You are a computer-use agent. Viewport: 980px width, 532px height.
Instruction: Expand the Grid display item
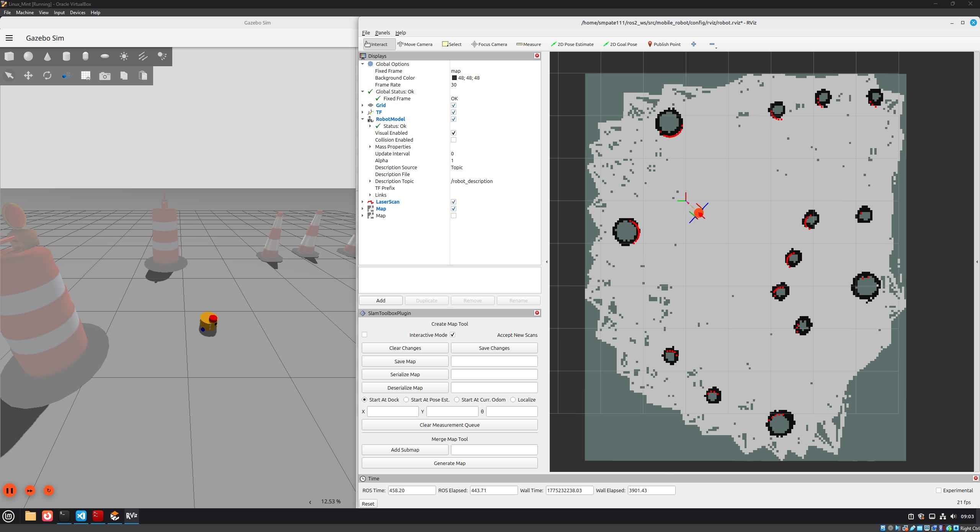click(x=363, y=105)
